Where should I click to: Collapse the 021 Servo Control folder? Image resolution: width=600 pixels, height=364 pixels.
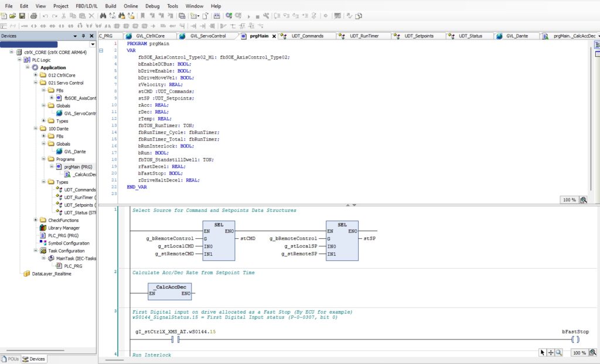pos(35,83)
